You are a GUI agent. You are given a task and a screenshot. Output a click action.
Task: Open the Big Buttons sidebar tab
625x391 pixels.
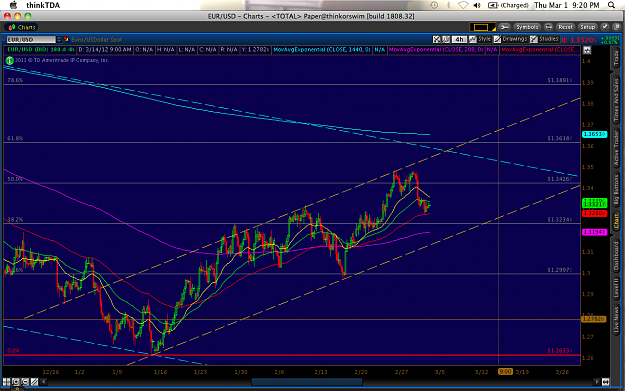click(x=616, y=190)
